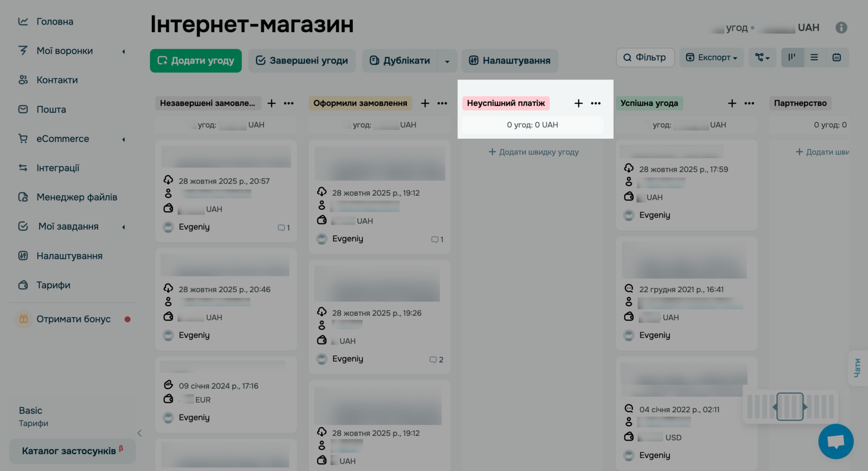Open the deal dated 28 жовтня 2025 20:46
868x471 pixels.
pos(226,299)
